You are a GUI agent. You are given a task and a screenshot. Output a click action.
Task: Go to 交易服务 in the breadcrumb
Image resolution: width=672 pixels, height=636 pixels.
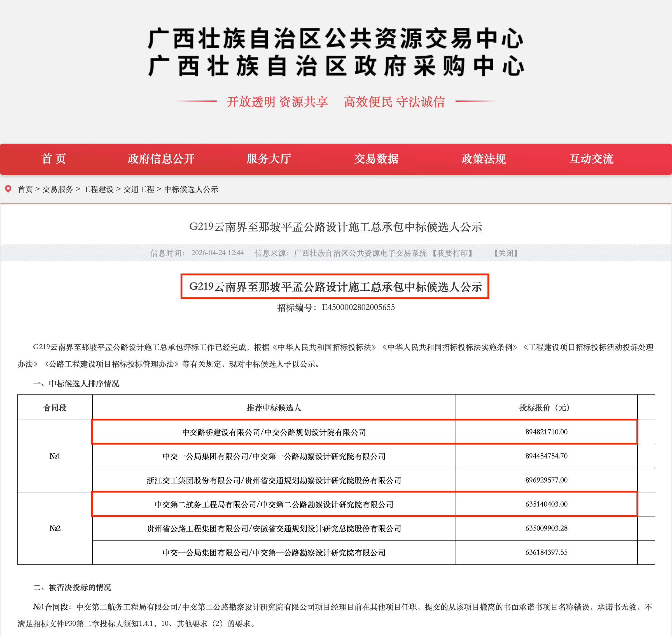[x=58, y=189]
